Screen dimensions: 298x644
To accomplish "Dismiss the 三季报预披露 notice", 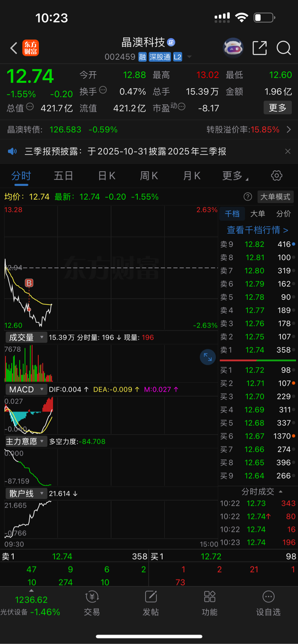I will click(288, 151).
